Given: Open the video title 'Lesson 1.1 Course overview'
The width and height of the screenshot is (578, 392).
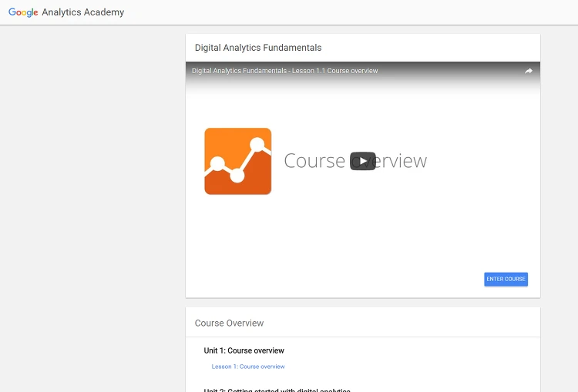Looking at the screenshot, I should point(284,71).
